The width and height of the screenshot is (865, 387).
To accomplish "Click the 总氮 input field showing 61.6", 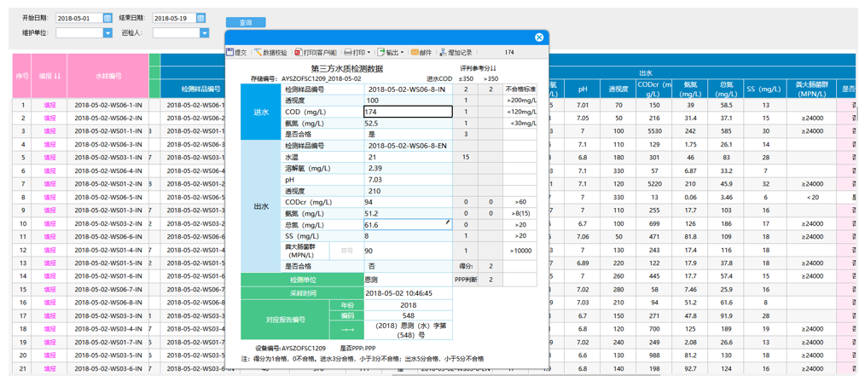I will point(408,224).
